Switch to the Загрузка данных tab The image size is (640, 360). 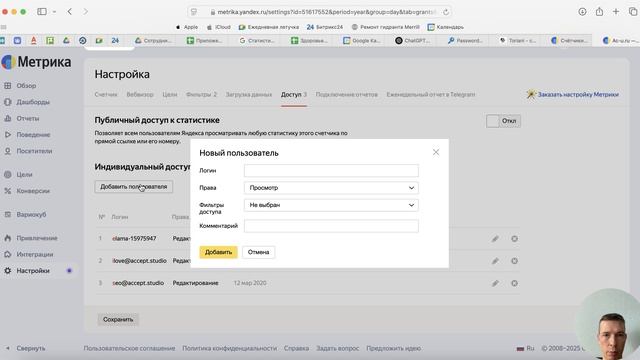(x=249, y=94)
